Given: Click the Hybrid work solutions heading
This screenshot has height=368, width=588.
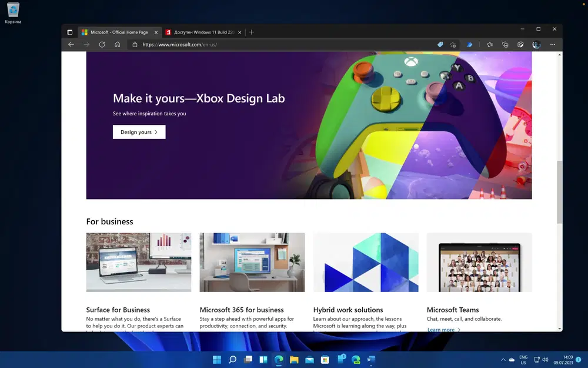Looking at the screenshot, I should point(348,310).
